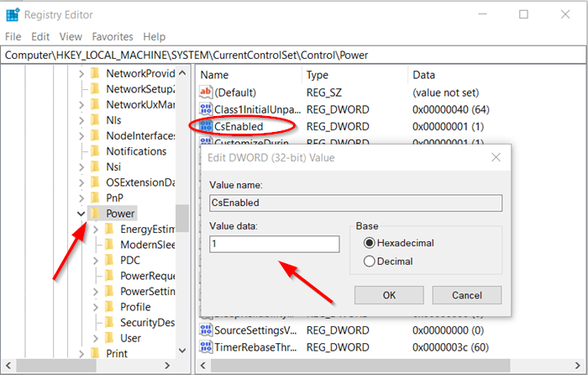Expand the OSExtensionDa key
The height and width of the screenshot is (375, 588).
[81, 182]
